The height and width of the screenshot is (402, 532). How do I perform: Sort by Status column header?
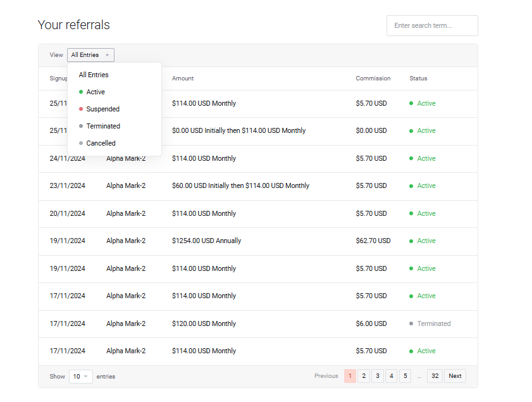(418, 79)
